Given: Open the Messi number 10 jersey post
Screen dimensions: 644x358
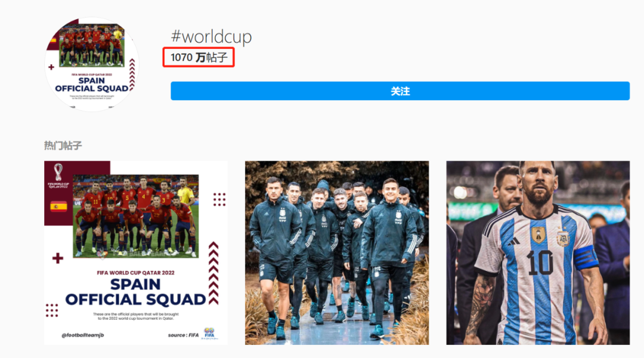Looking at the screenshot, I should (538, 253).
